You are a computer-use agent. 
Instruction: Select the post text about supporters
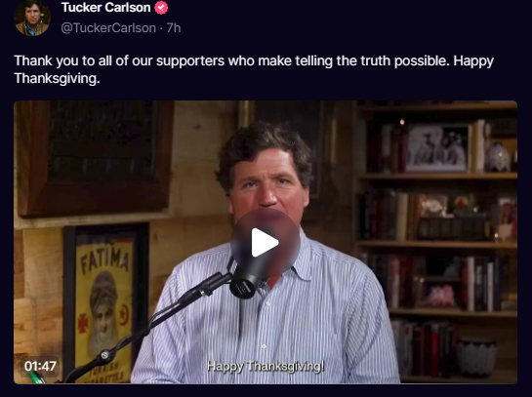[254, 69]
